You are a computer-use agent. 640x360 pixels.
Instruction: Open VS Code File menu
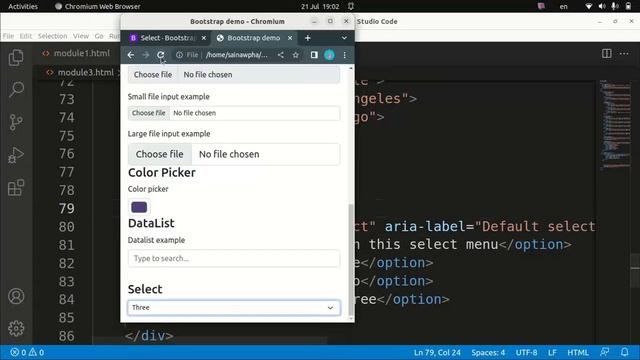click(x=8, y=36)
